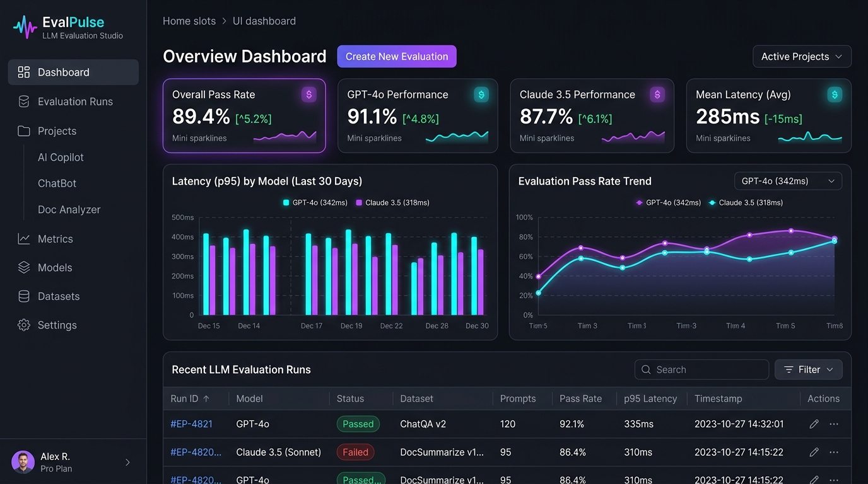Click timestamp 2023-10-27 14:32:01

point(739,424)
